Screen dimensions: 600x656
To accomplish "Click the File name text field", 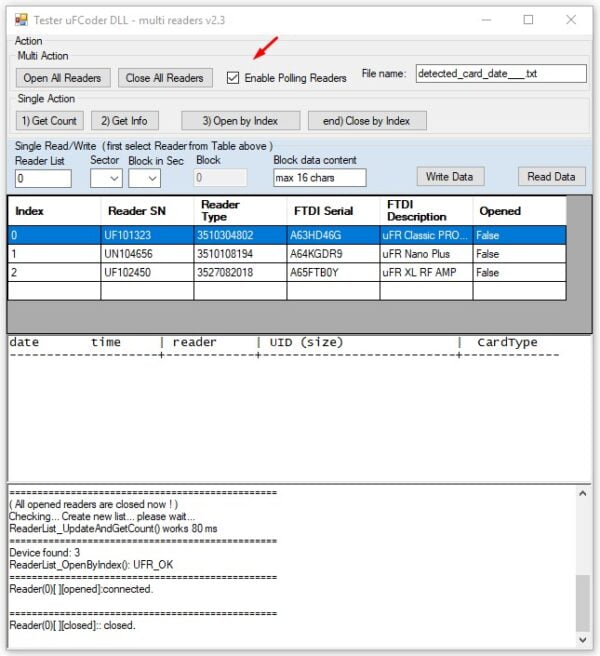I will click(x=500, y=73).
